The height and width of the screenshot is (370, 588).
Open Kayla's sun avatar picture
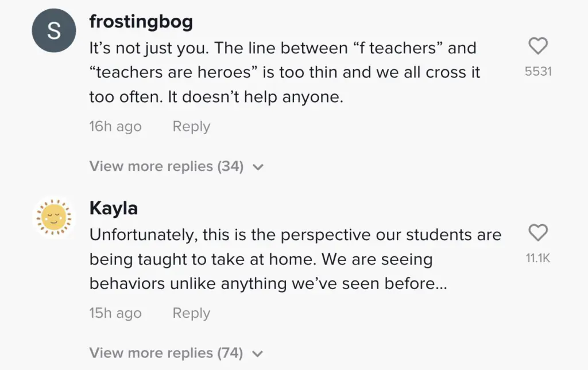[x=53, y=218]
